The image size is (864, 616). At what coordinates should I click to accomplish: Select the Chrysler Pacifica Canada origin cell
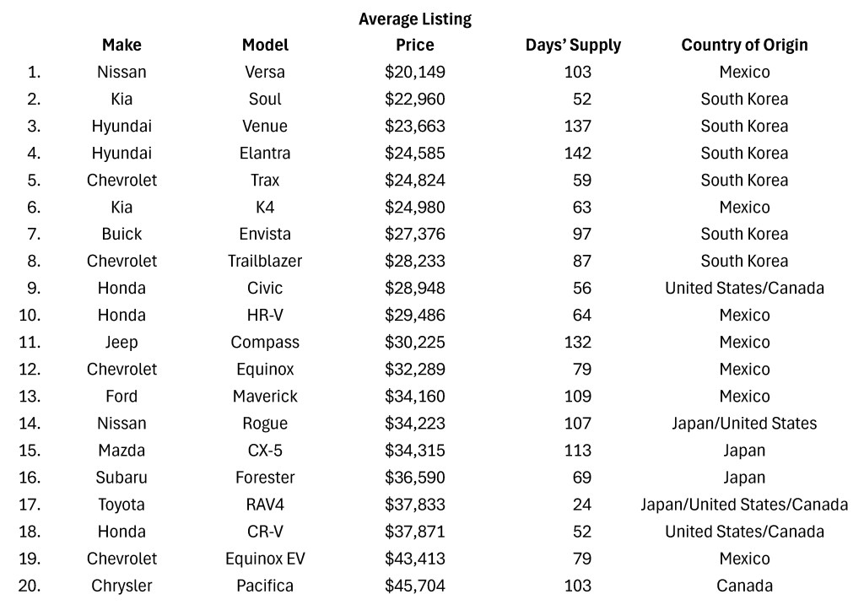pyautogui.click(x=744, y=586)
